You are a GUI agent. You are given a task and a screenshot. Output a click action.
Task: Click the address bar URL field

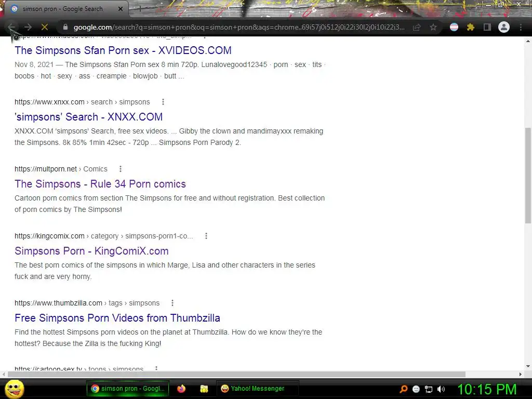[239, 27]
